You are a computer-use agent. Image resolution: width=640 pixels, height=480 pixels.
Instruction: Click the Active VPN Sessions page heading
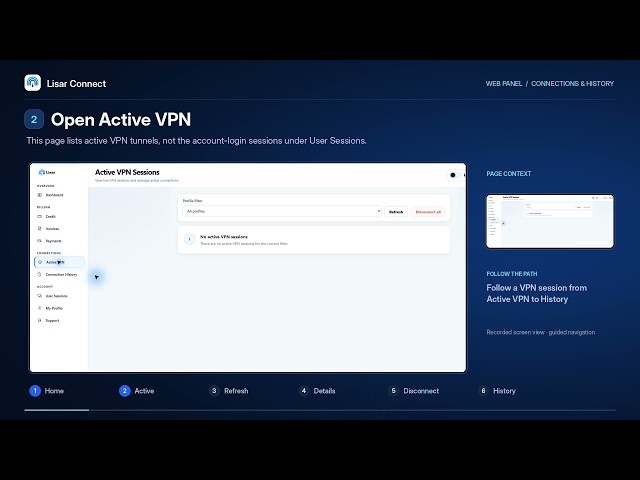127,172
